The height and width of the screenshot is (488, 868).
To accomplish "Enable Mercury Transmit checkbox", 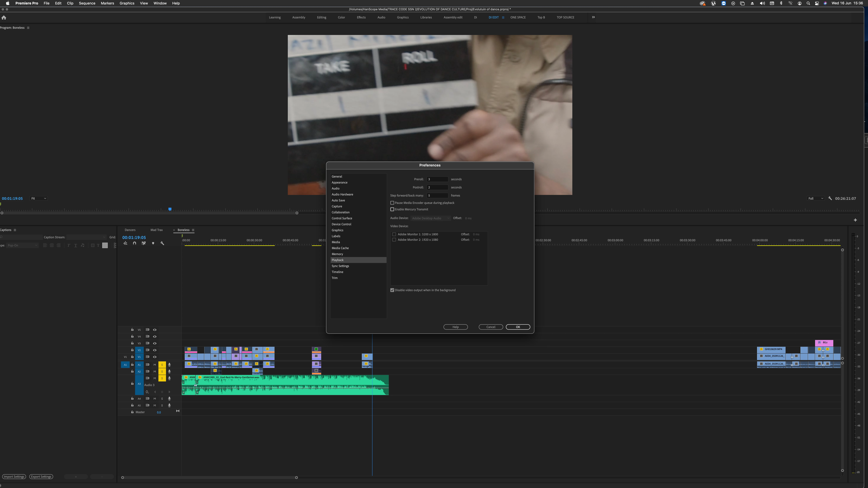I will (392, 209).
